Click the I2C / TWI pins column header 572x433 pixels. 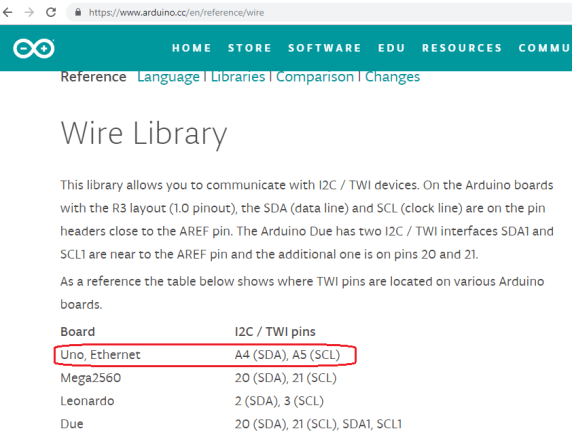tap(275, 332)
